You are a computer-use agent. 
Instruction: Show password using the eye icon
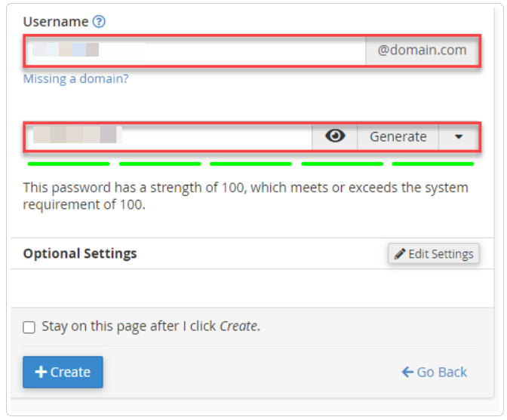pos(335,136)
